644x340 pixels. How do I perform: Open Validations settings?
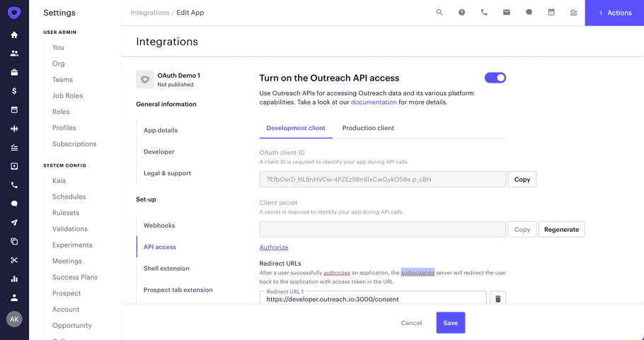[70, 229]
